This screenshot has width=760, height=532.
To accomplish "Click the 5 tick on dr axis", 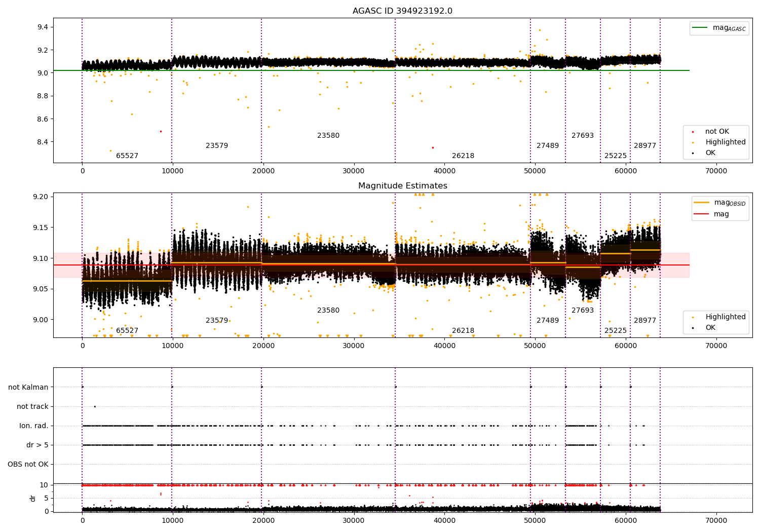I will pyautogui.click(x=46, y=499).
